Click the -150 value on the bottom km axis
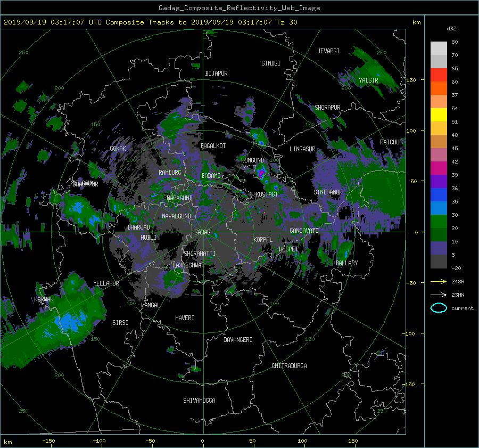479x448 pixels. pyautogui.click(x=48, y=441)
